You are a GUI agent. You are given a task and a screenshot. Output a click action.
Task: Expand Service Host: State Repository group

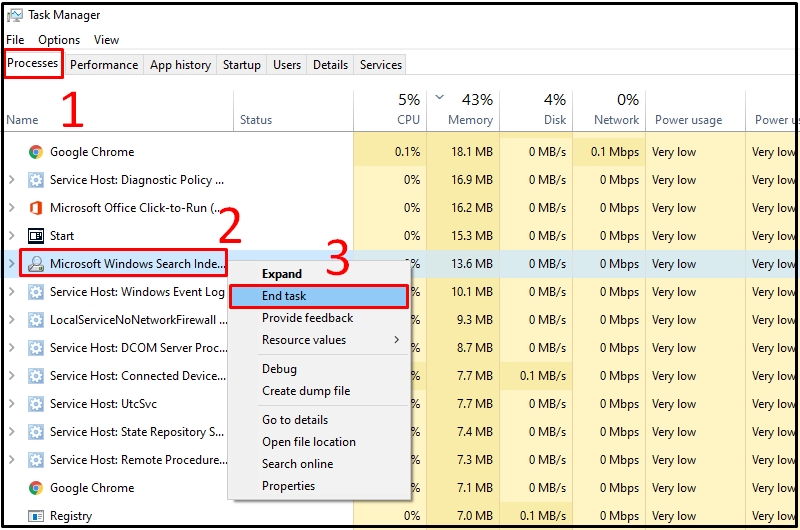click(x=12, y=432)
